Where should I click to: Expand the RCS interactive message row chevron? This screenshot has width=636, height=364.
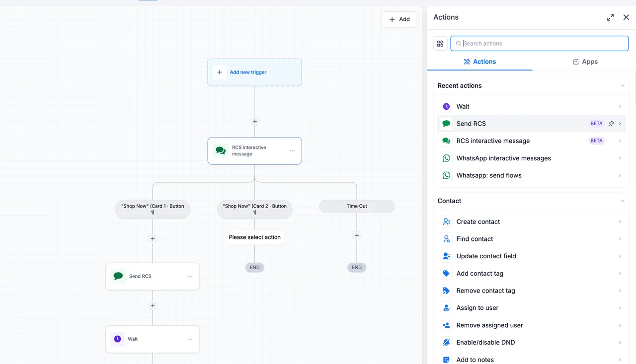pos(620,141)
